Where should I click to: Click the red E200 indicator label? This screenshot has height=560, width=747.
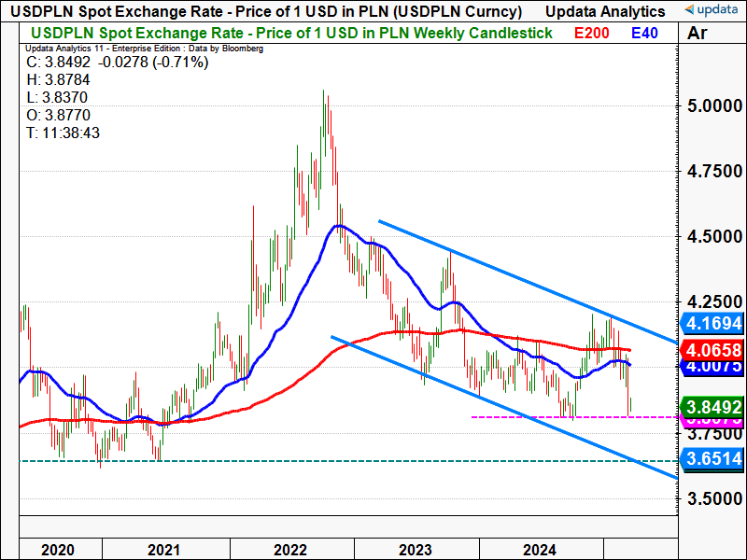[x=591, y=33]
